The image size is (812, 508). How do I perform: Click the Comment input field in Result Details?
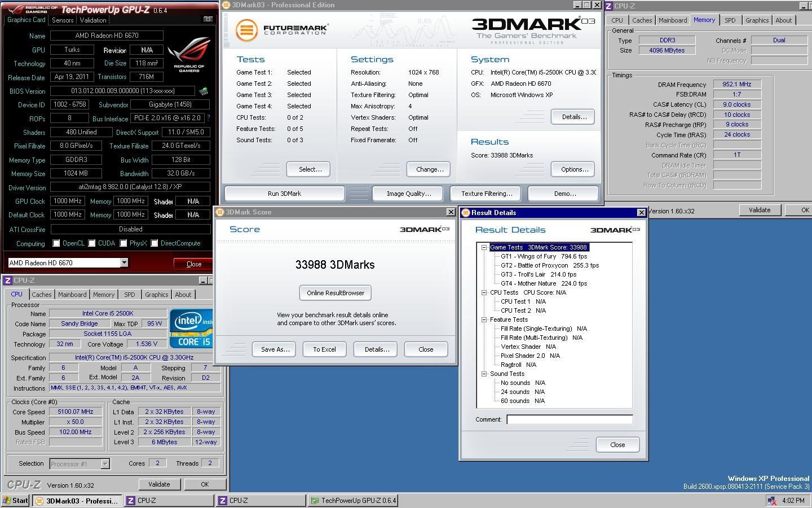pyautogui.click(x=570, y=419)
